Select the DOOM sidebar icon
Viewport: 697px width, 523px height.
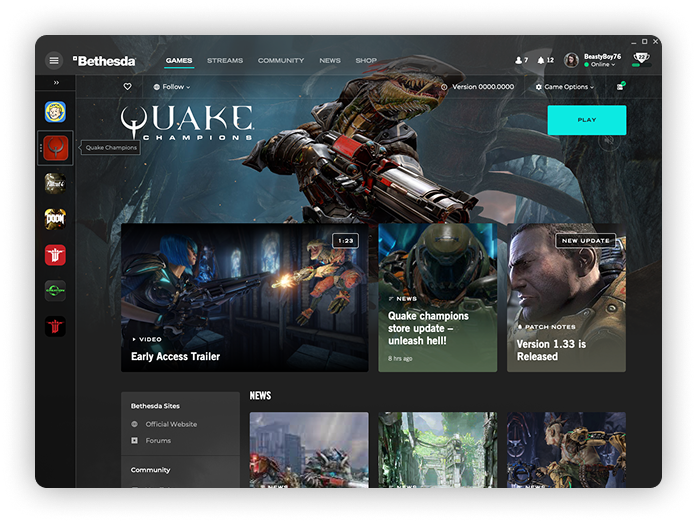coord(56,219)
